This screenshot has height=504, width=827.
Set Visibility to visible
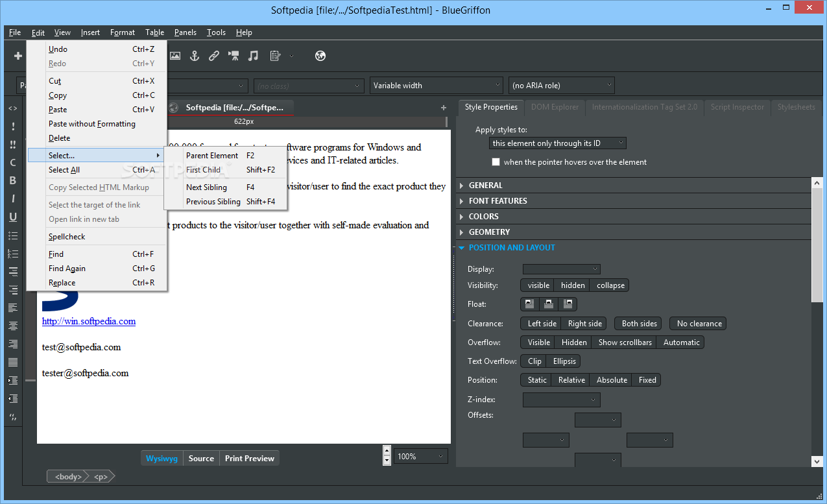(x=538, y=285)
